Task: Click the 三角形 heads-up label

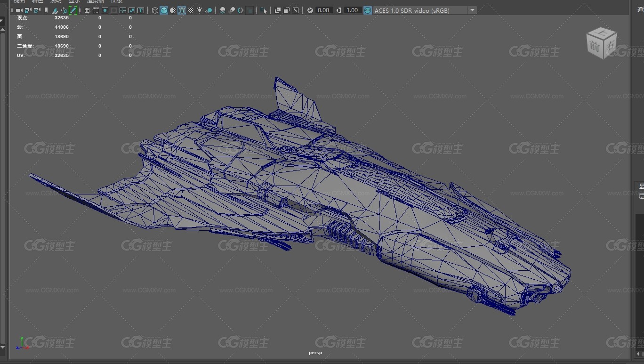Action: coord(25,46)
